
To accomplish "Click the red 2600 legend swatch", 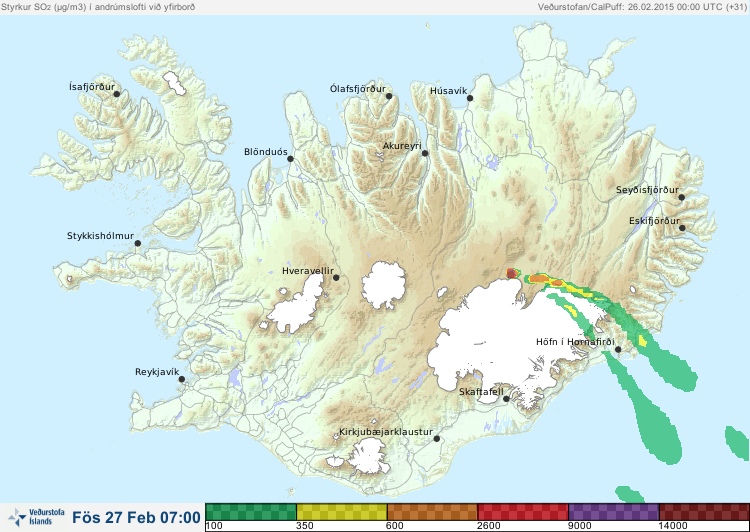I will tap(523, 512).
